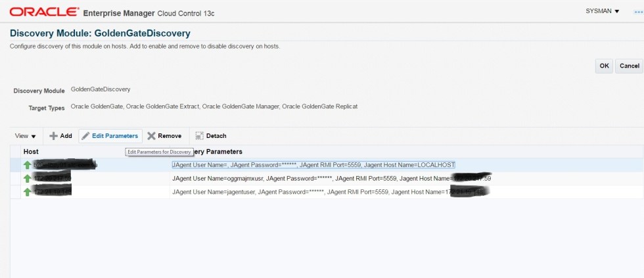Click the Edit Parameters label in the toolbar
This screenshot has width=644, height=278.
point(115,136)
